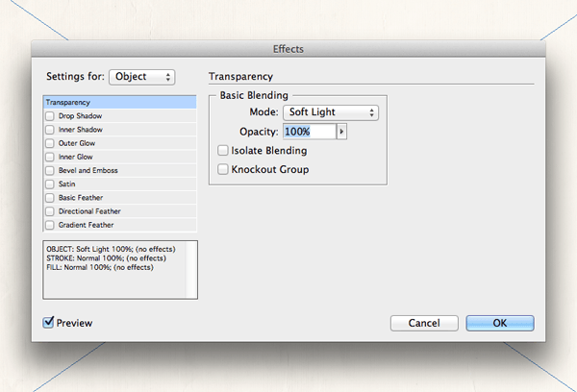Turn on the Satin effect checkbox

point(50,184)
